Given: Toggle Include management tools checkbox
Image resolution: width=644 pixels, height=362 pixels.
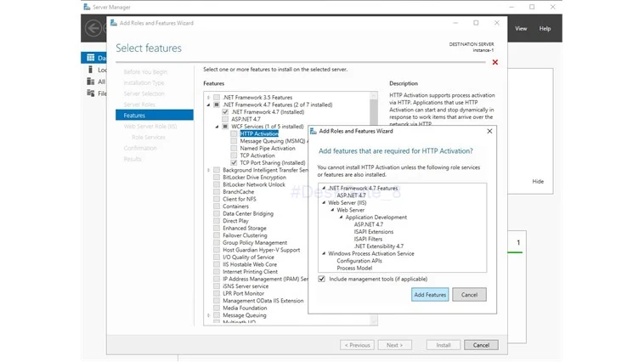Looking at the screenshot, I should (322, 279).
